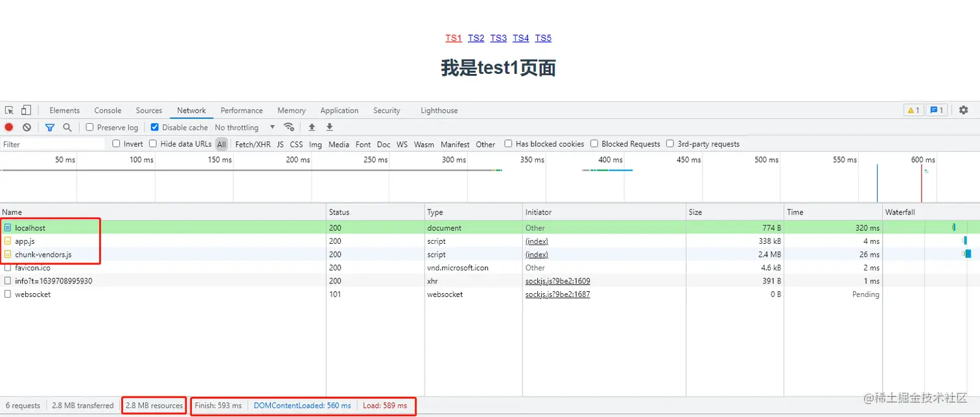Filter requests by Other type

[x=485, y=145]
